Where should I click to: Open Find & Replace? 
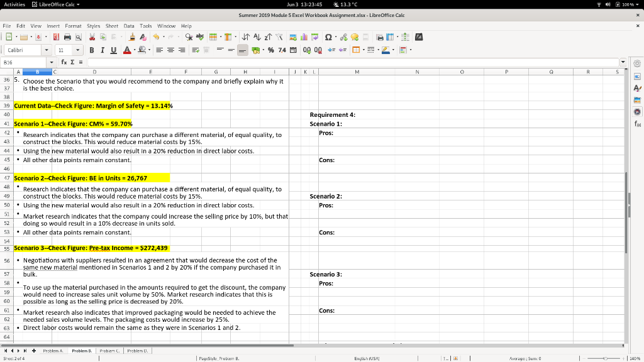(189, 37)
